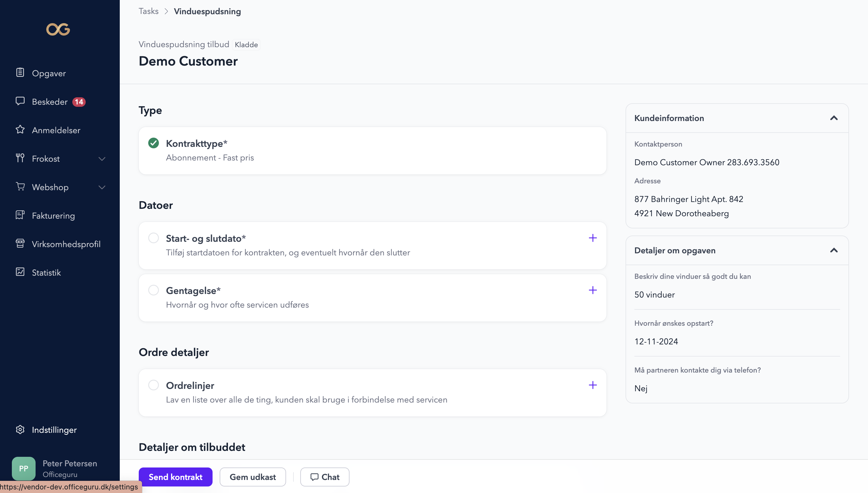Viewport: 868px width, 493px height.
Task: Open Besked​er with 14 unread
Action: (50, 102)
